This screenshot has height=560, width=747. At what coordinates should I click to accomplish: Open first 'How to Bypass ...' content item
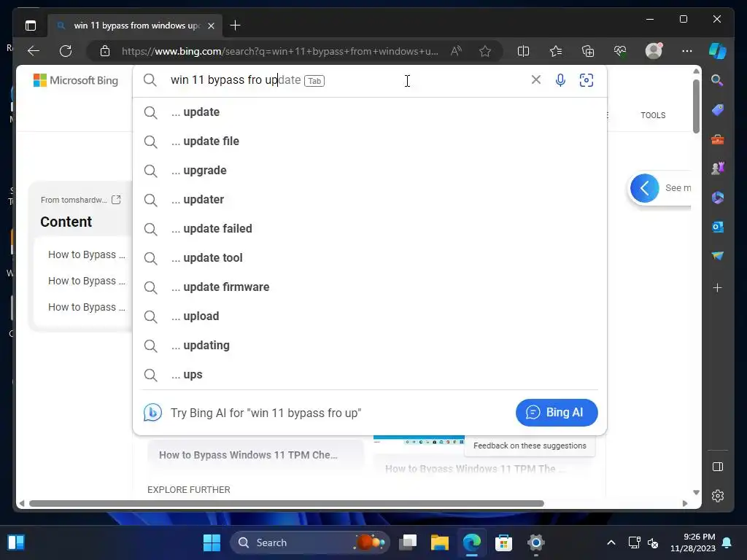[x=86, y=254]
